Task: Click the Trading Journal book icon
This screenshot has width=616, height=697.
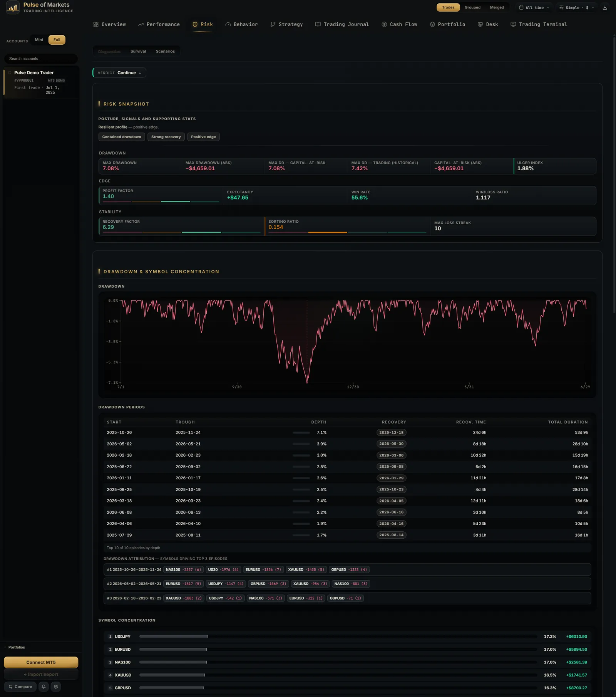Action: click(x=318, y=24)
